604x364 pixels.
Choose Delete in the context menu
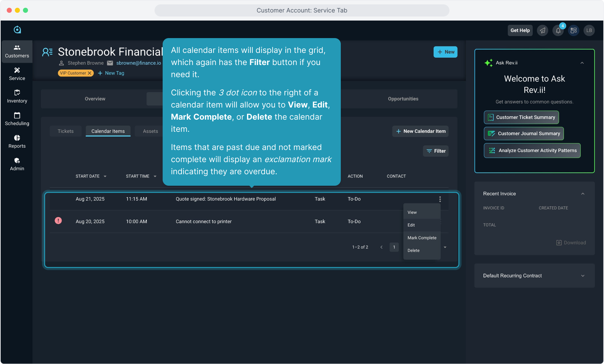[413, 250]
